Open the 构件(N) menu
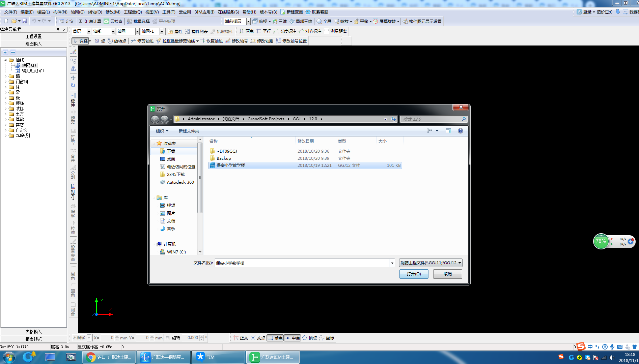 [60, 12]
